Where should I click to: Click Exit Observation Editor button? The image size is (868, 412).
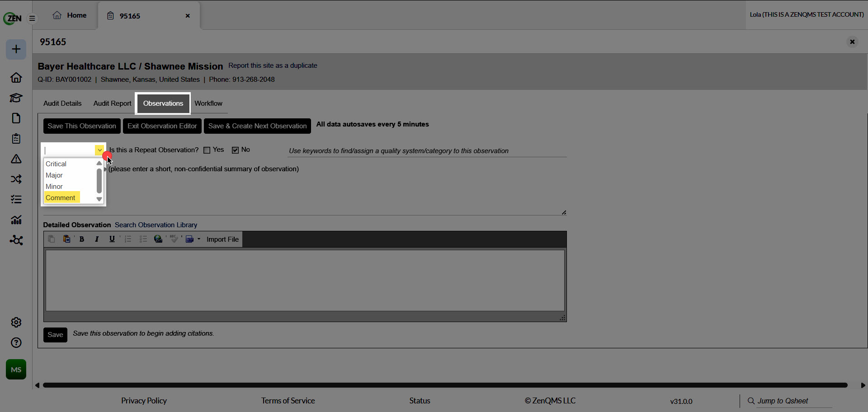coord(162,126)
